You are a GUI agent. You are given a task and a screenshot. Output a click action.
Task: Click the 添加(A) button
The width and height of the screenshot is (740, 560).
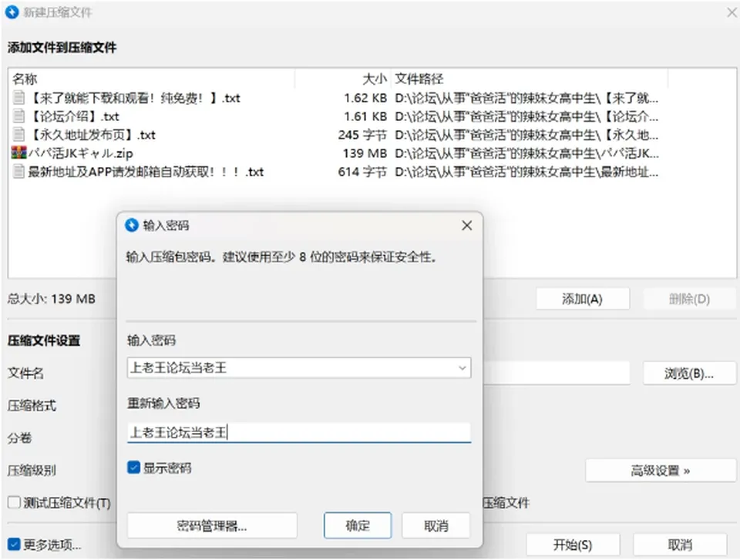pyautogui.click(x=583, y=299)
